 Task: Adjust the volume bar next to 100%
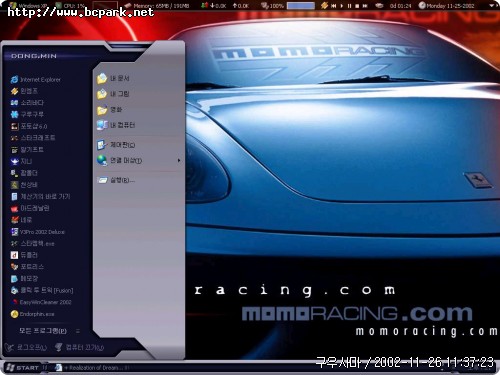click(301, 6)
